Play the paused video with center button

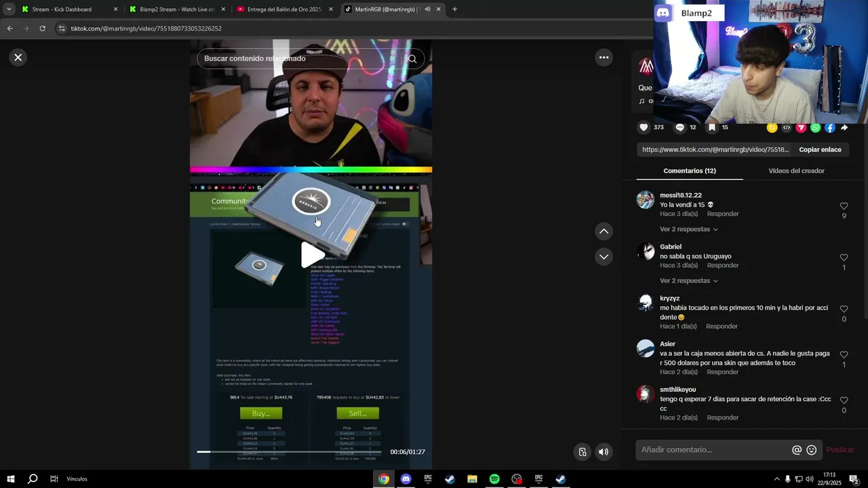coord(312,255)
